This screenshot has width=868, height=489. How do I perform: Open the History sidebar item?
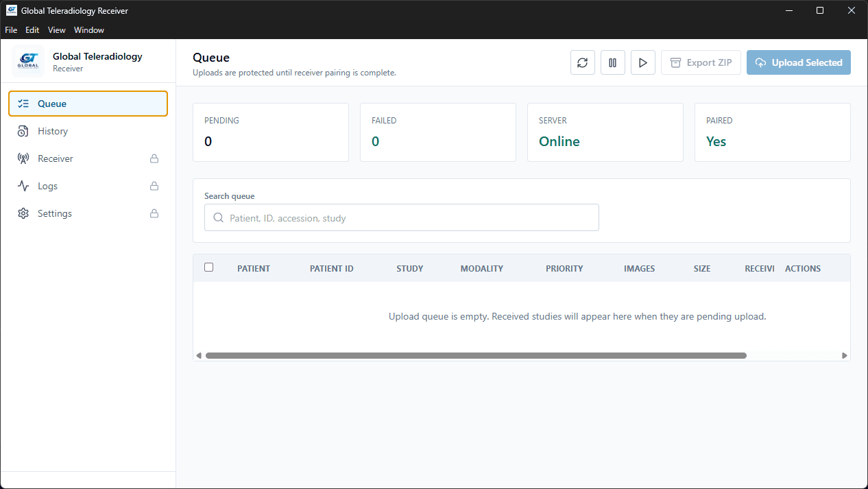[x=88, y=131]
